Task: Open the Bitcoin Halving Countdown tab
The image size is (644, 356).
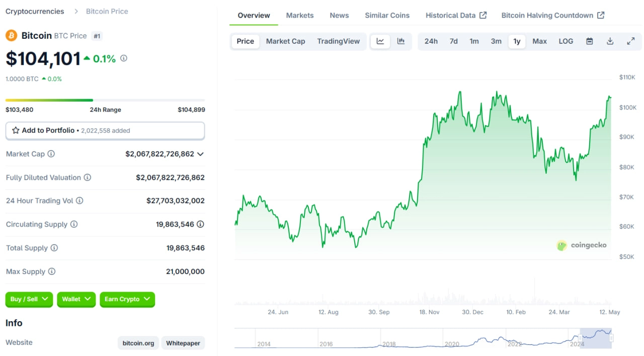Action: [x=553, y=15]
